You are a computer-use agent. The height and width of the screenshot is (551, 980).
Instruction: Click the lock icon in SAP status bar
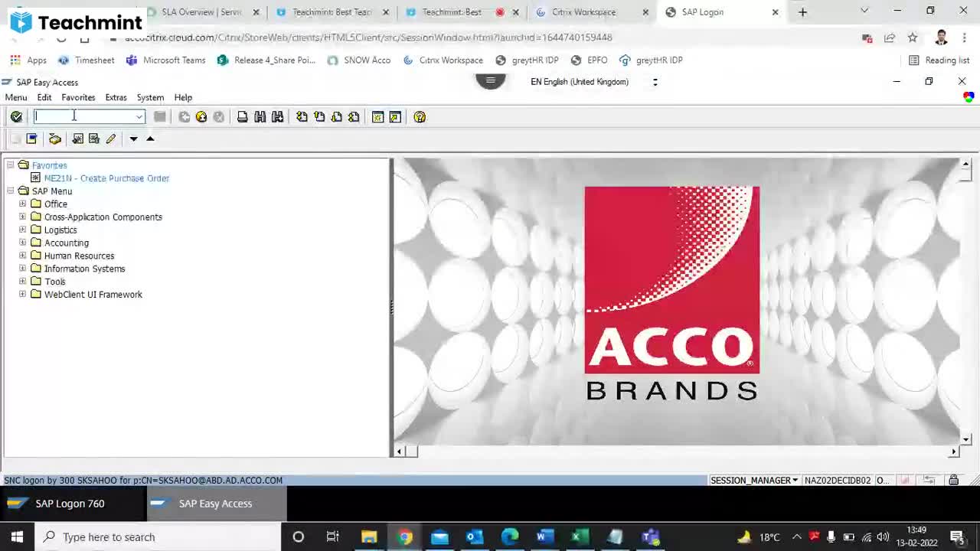click(x=954, y=480)
